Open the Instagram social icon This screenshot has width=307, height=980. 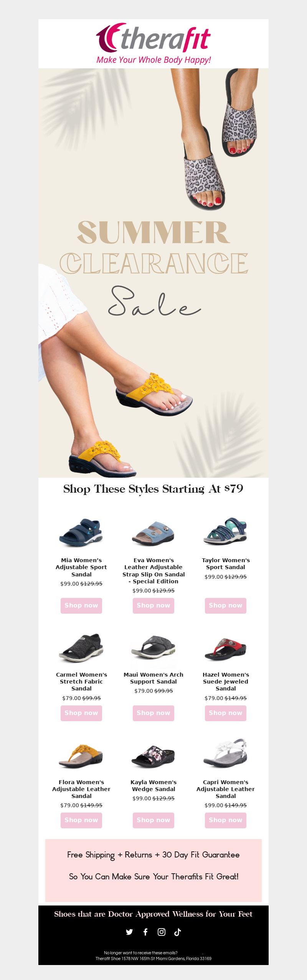[162, 932]
